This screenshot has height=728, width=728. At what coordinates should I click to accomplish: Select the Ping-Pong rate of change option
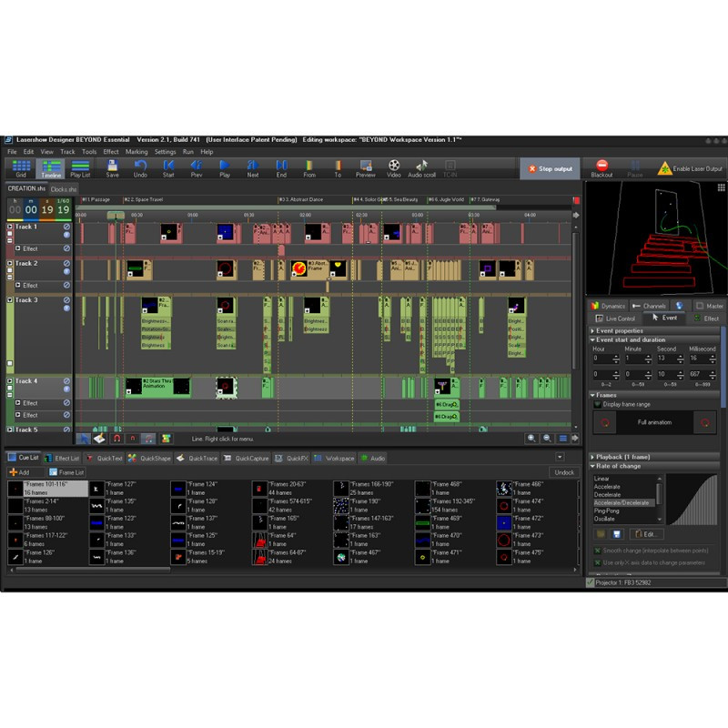tap(607, 511)
